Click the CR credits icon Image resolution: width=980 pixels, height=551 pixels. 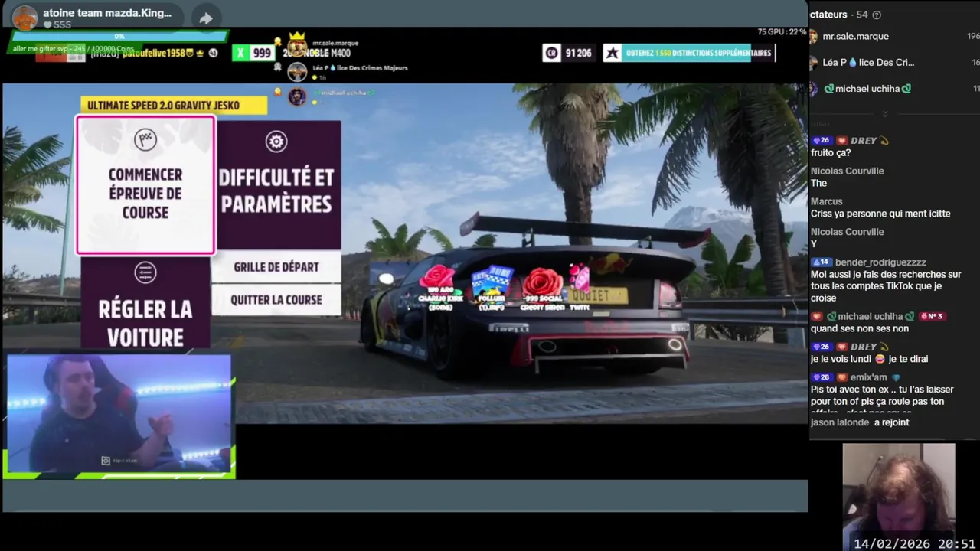coord(551,53)
